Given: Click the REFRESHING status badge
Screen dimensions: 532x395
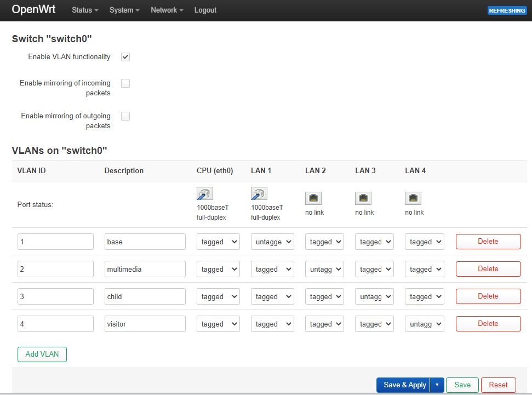Looking at the screenshot, I should [507, 10].
